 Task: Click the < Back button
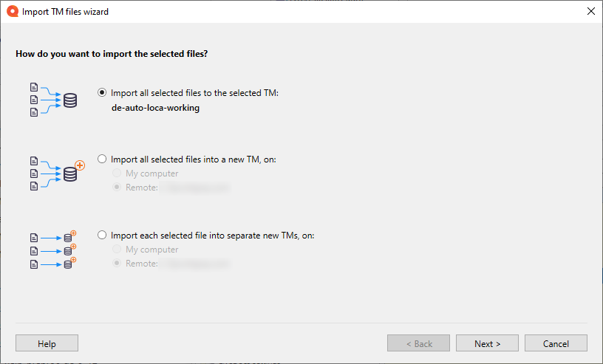pos(418,343)
